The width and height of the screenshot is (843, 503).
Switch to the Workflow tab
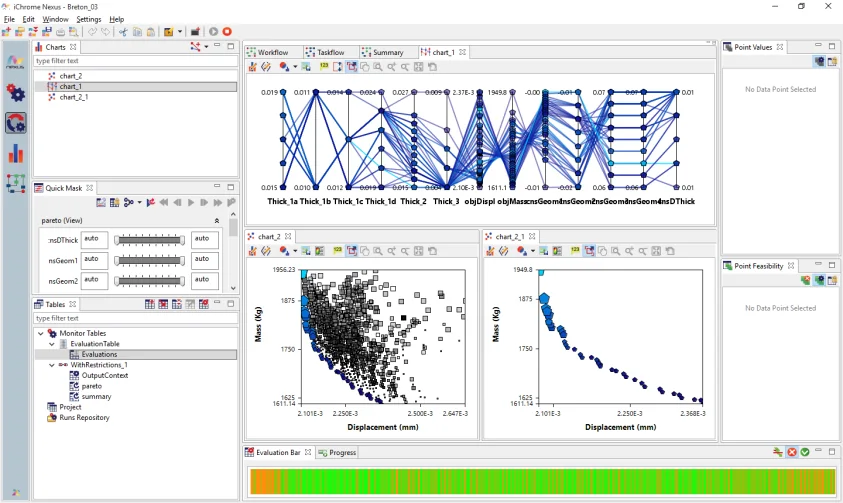273,52
